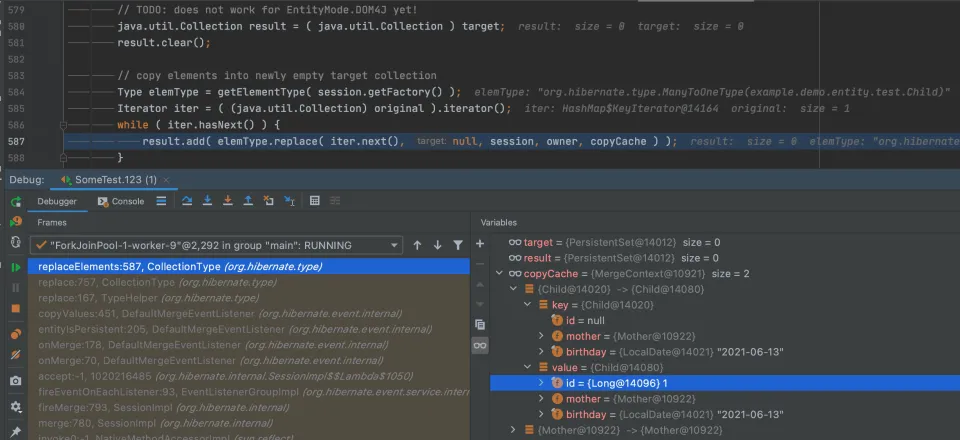This screenshot has height=440, width=960.
Task: Add a new watch with plus icon
Action: 480,244
